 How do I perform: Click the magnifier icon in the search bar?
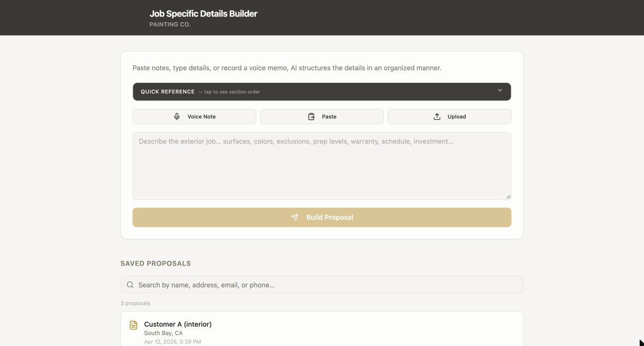pos(130,285)
